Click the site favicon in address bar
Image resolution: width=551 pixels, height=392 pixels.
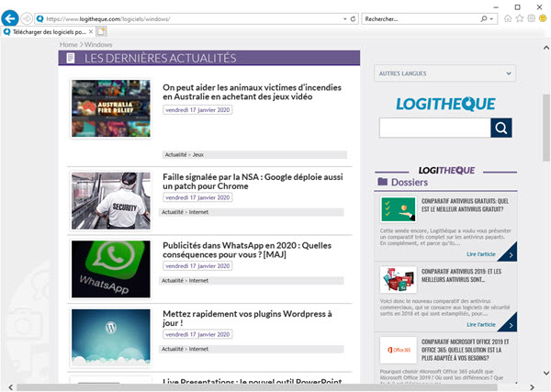tap(40, 18)
